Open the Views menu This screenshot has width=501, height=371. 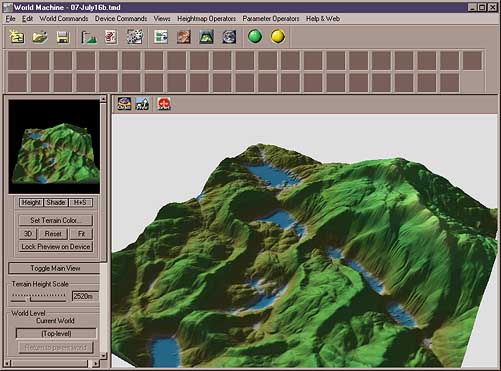coord(162,19)
